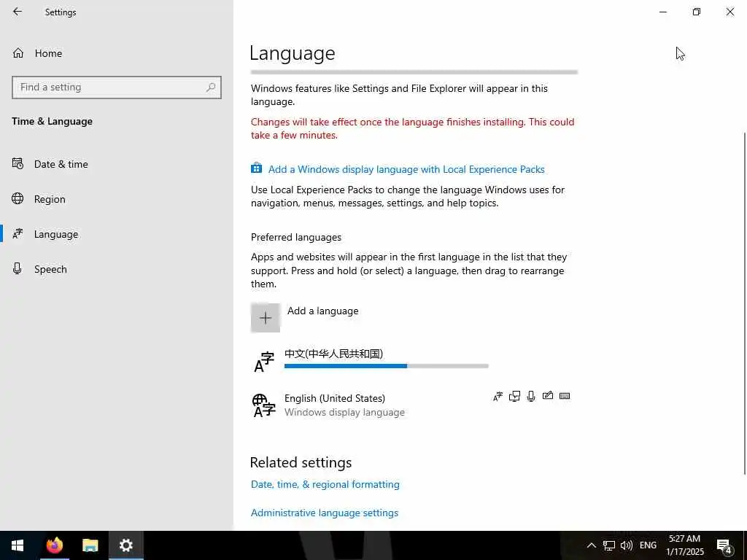Select the Chinese (中文) language entry

click(x=370, y=360)
